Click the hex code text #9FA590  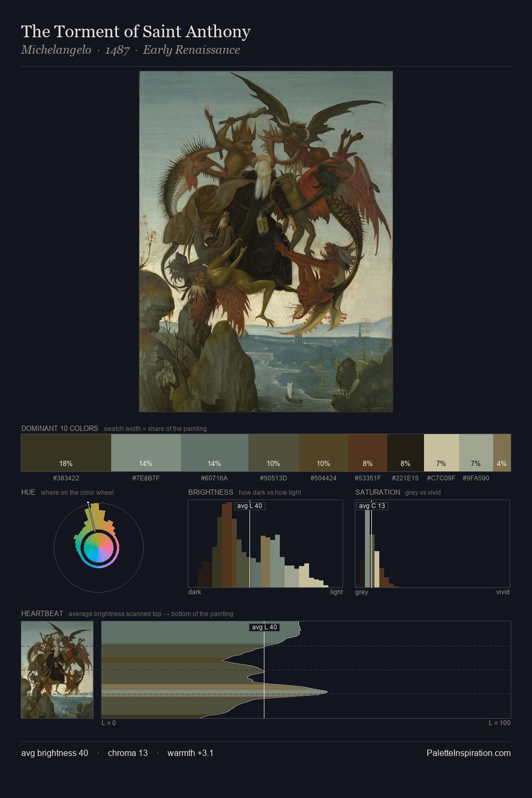click(476, 478)
